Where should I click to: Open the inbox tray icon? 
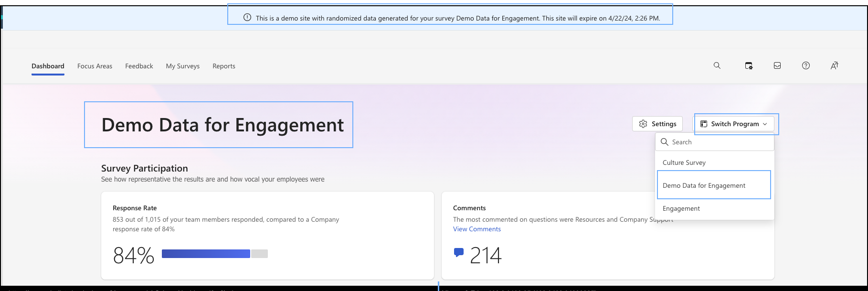[777, 66]
